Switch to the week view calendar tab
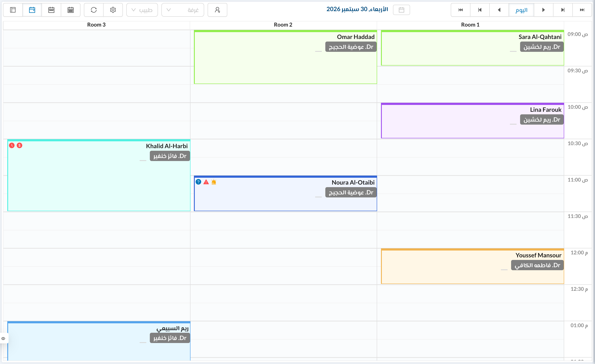Viewport: 595px width, 364px height. (51, 10)
